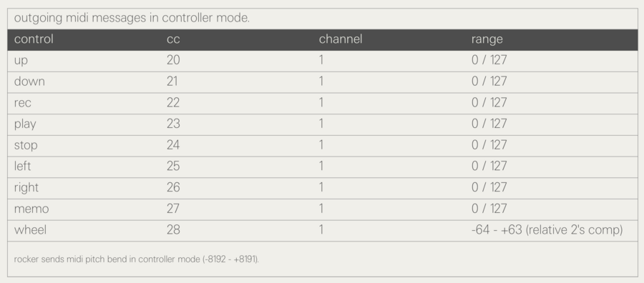Image resolution: width=644 pixels, height=283 pixels.
Task: Select the 'left' control cell
Action: [22, 166]
